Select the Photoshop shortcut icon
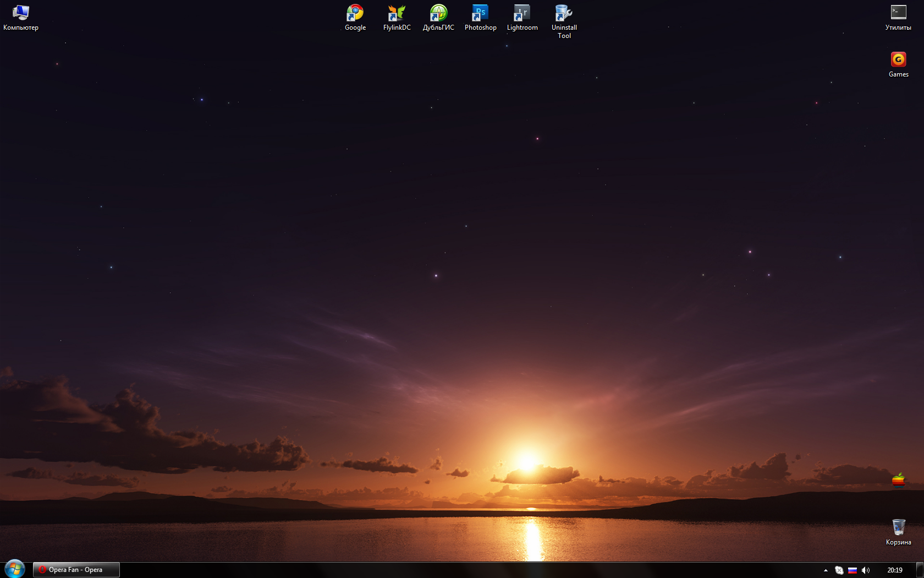Image resolution: width=924 pixels, height=578 pixels. tap(480, 18)
